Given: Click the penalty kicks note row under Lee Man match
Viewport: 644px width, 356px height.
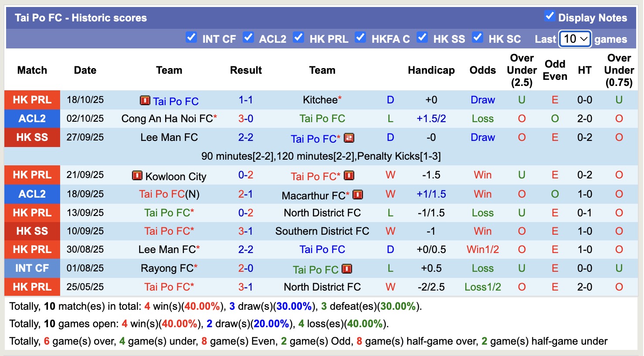Looking at the screenshot, I should pos(322,156).
